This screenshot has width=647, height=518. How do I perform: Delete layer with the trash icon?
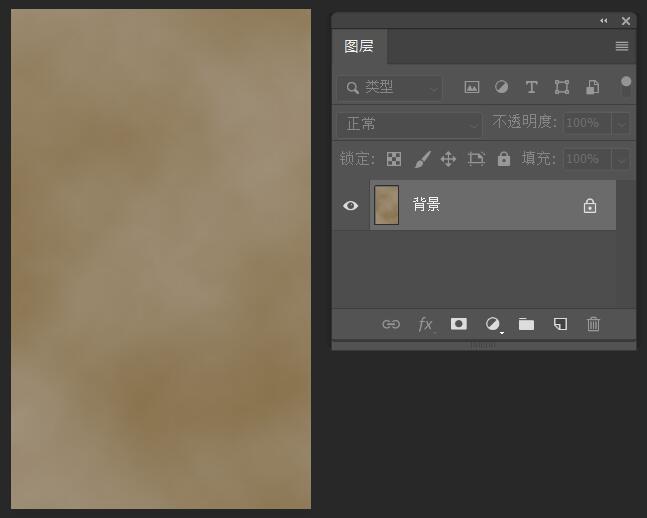pos(593,324)
